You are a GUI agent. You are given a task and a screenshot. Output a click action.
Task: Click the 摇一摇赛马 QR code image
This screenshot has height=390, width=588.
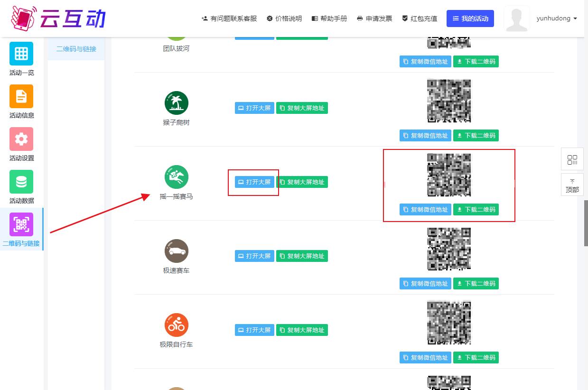(x=449, y=175)
